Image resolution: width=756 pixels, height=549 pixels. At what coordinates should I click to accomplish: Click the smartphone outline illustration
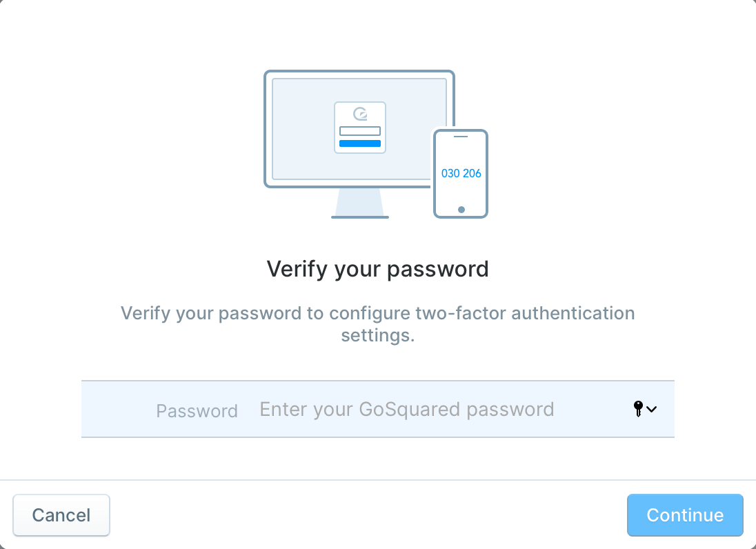click(461, 174)
